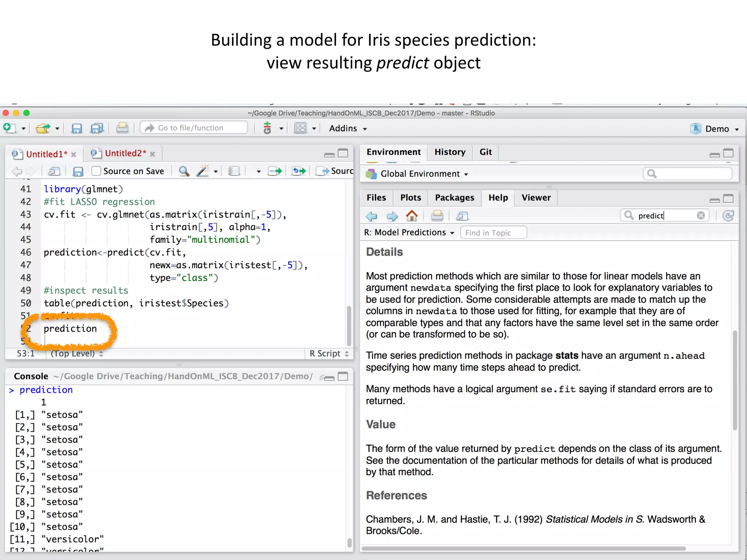
Task: Click the Save All icon
Action: [x=97, y=128]
